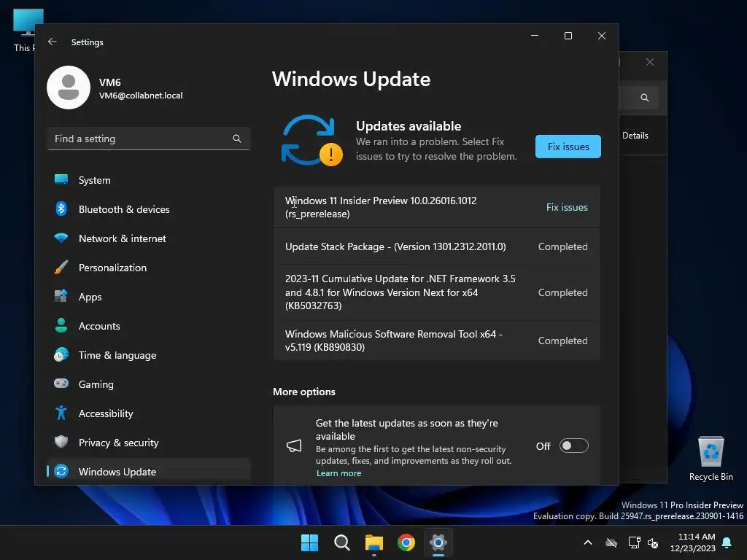Screen dimensions: 747x560
Task: Click the Settings gear on the taskbar
Action: click(438, 542)
